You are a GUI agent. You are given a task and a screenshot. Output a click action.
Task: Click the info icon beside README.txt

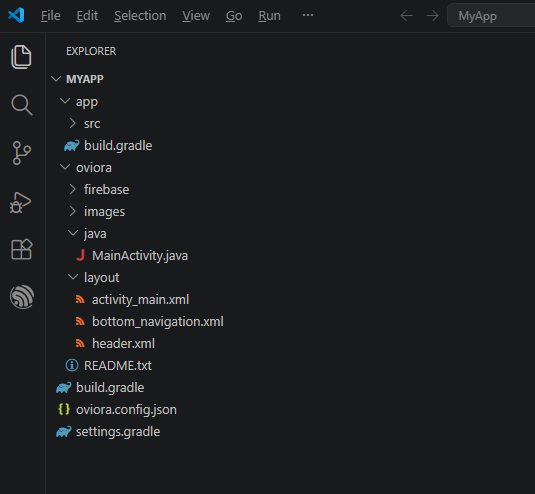[72, 365]
